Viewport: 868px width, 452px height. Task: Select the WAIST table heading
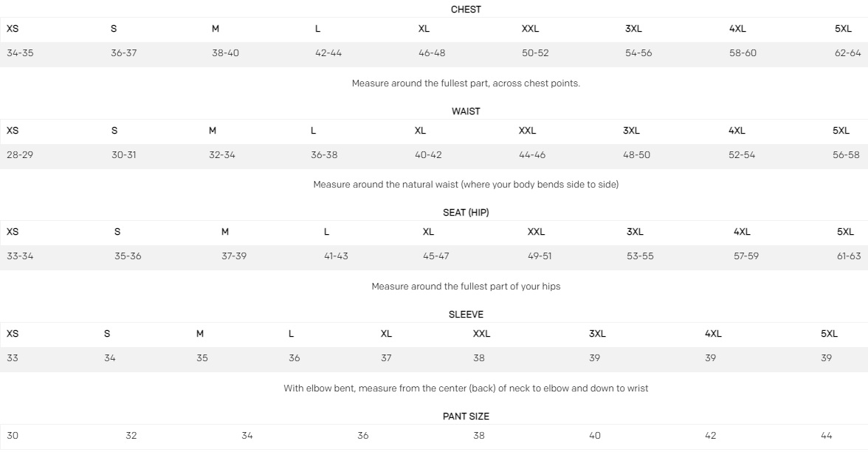pos(466,112)
